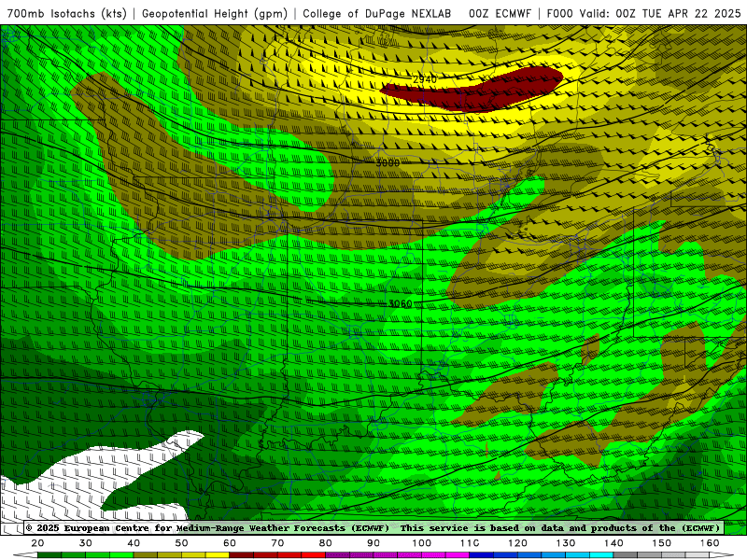The height and width of the screenshot is (560, 747).
Task: Click the bright magenta 105-110 kt legend swatch
Action: tap(458, 555)
